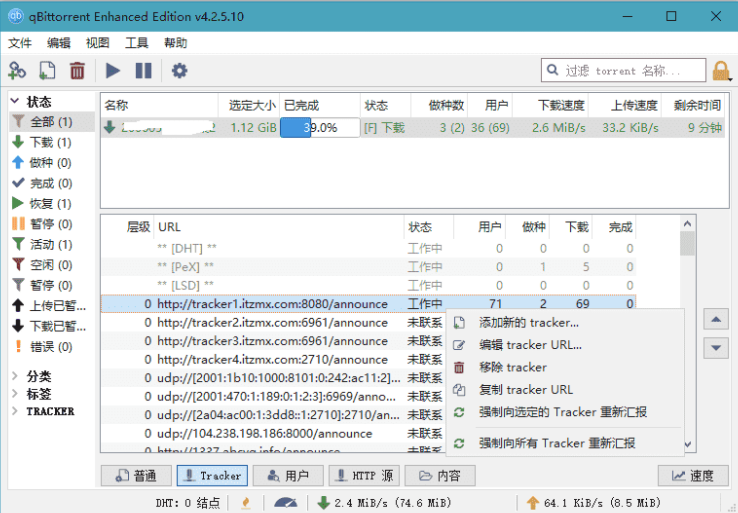The height and width of the screenshot is (513, 738).
Task: Open the 帮助 menu
Action: tap(175, 43)
